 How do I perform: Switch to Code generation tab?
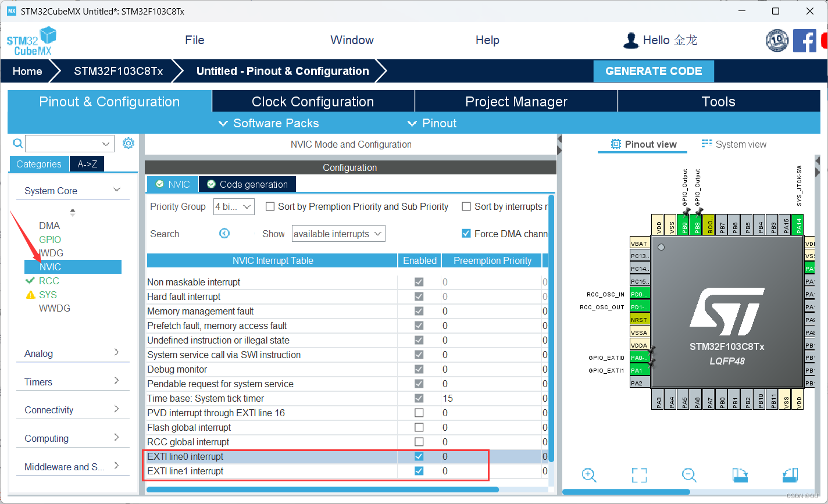pyautogui.click(x=248, y=184)
